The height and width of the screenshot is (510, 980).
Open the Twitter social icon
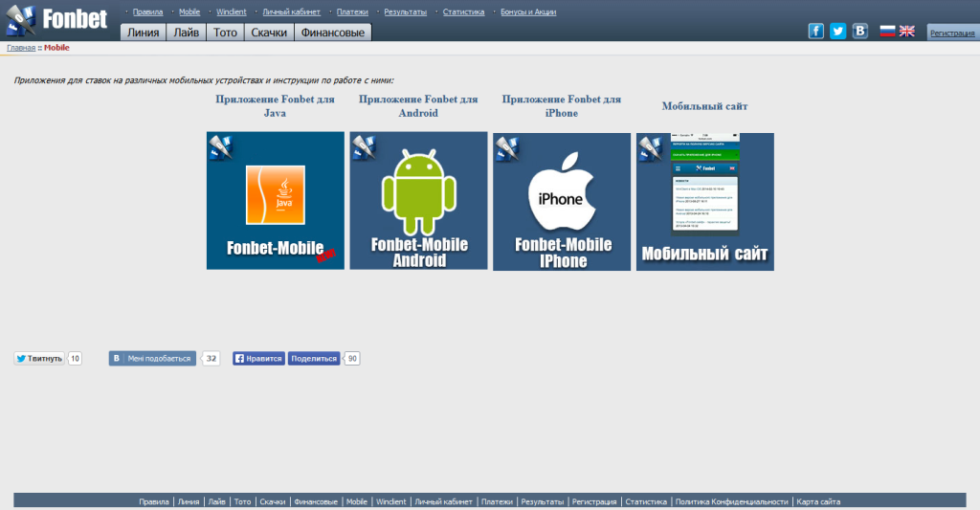tap(837, 32)
